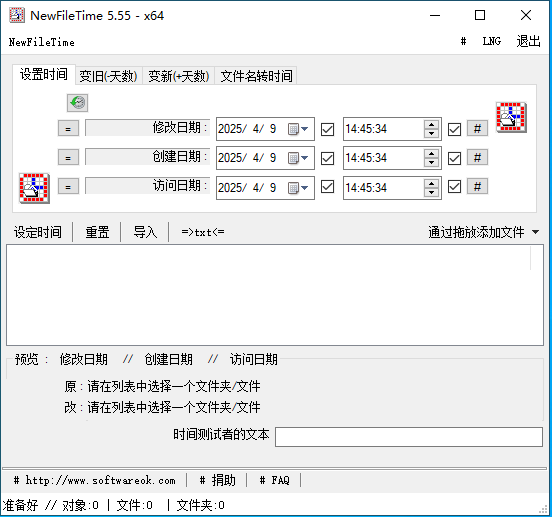Open the # menu in the menu bar
Screen dimensions: 552x517
click(x=463, y=42)
